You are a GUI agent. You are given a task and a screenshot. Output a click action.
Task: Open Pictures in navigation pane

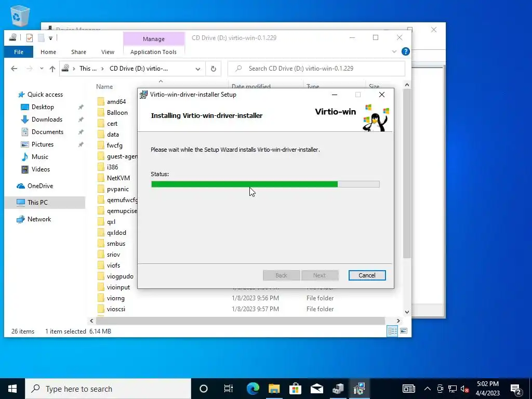(x=43, y=144)
